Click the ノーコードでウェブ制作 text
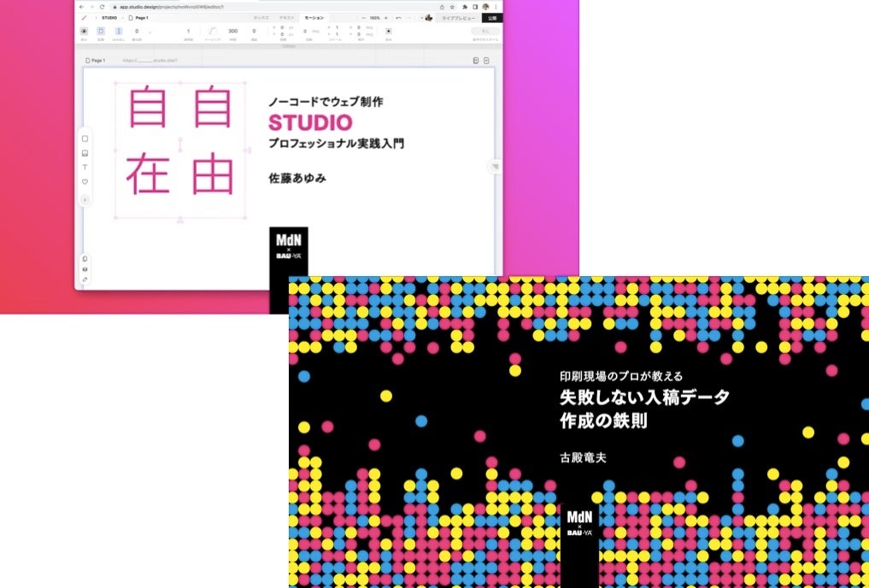The width and height of the screenshot is (869, 588). click(x=326, y=102)
